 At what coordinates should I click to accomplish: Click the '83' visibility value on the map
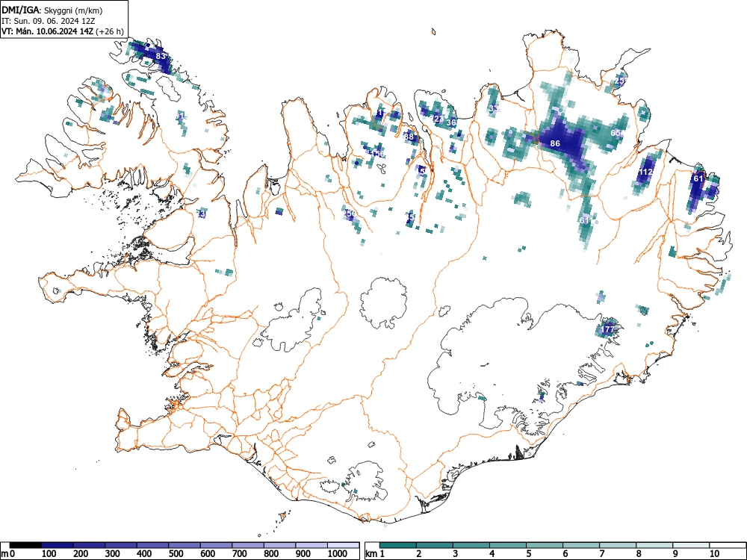click(161, 56)
